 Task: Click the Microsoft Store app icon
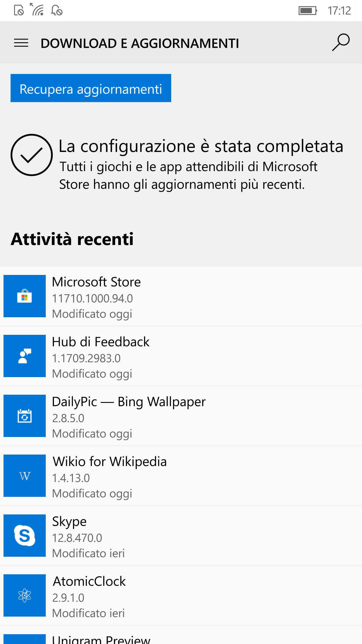(x=25, y=296)
